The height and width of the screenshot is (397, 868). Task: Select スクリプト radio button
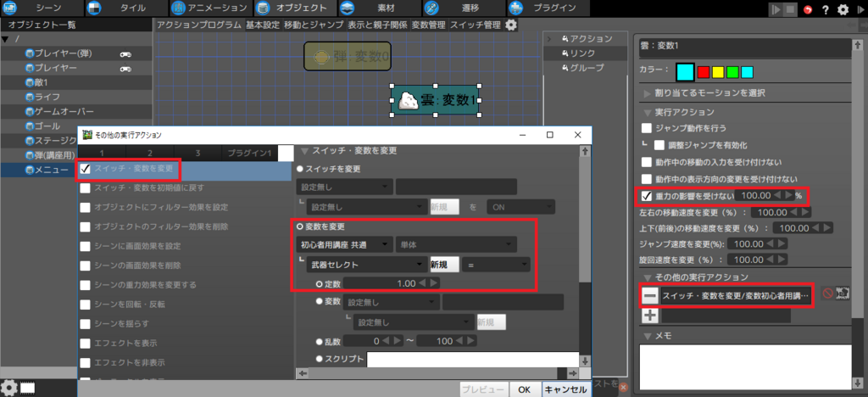click(319, 359)
